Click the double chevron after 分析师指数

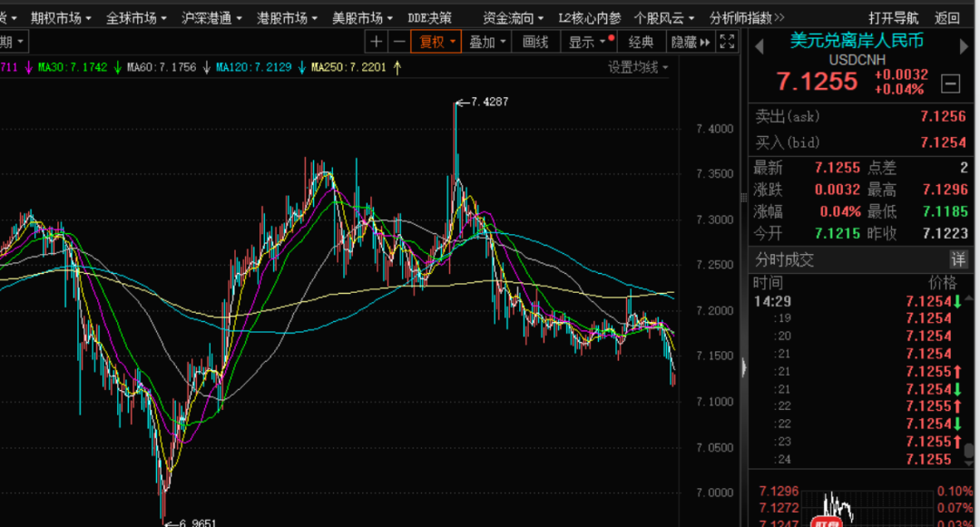click(779, 17)
